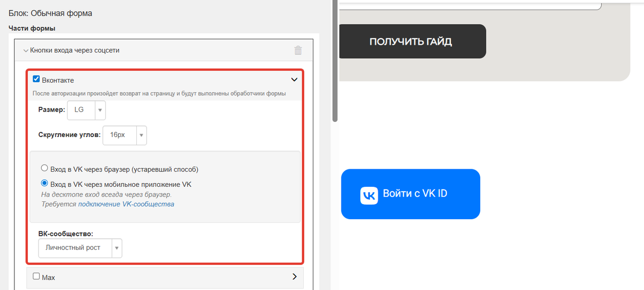The height and width of the screenshot is (290, 644).
Task: Click the settings panel vertical scrollbar
Action: (335, 61)
